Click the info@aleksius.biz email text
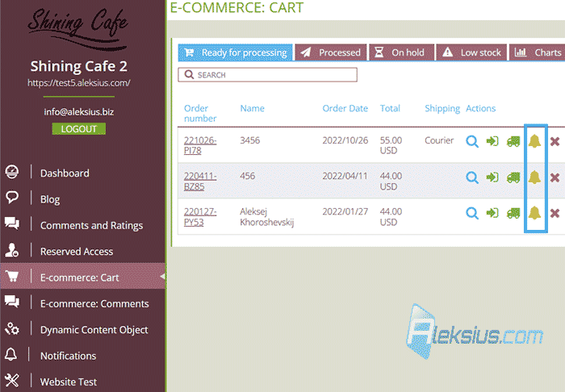 [79, 112]
